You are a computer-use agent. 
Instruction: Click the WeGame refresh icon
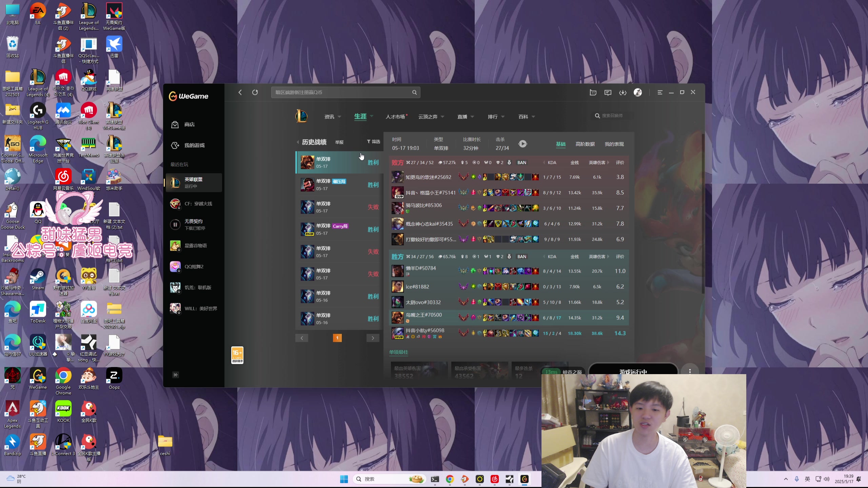pyautogui.click(x=255, y=92)
